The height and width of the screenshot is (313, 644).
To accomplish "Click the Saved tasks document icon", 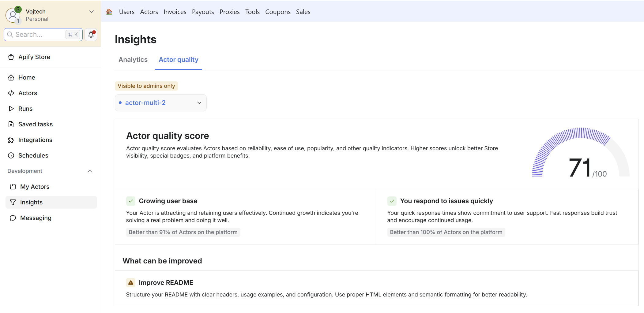I will click(11, 124).
